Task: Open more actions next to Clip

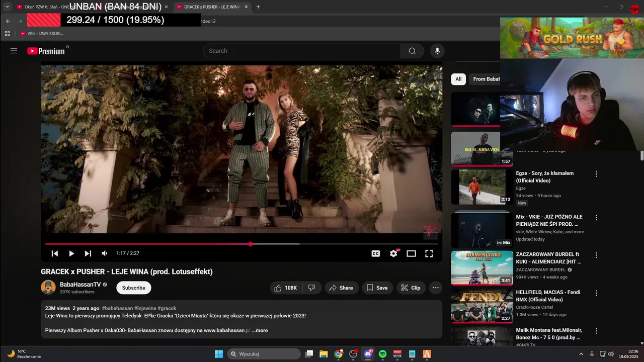Action: tap(436, 288)
